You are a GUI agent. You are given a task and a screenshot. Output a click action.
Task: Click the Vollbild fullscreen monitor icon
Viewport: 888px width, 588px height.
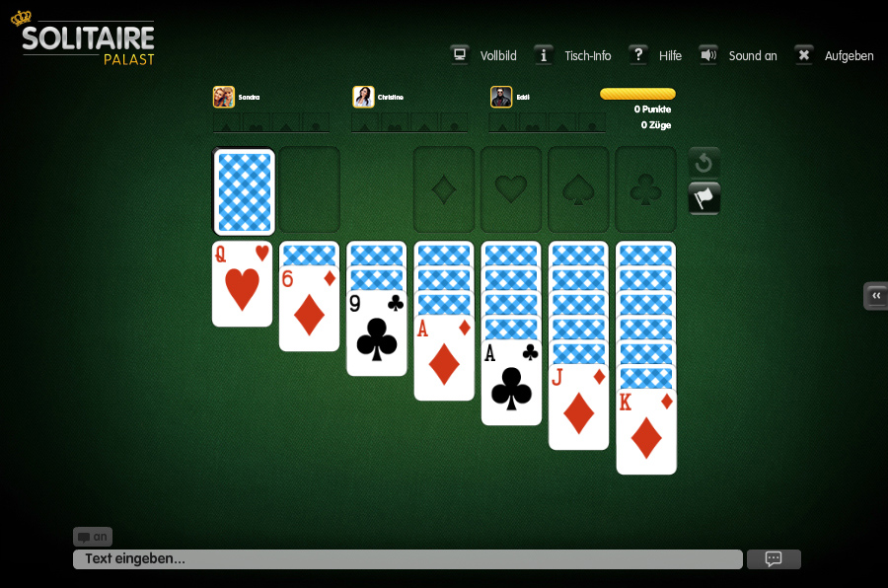[x=459, y=55]
